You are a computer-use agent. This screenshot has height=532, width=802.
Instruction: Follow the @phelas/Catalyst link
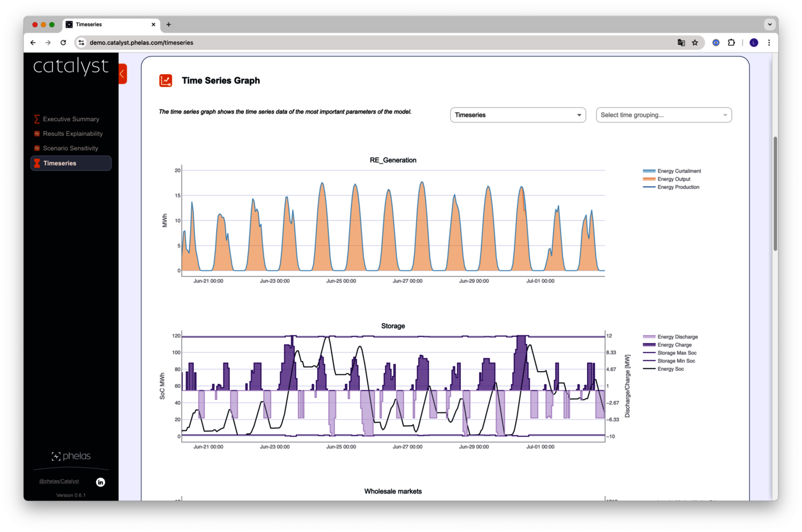[59, 481]
